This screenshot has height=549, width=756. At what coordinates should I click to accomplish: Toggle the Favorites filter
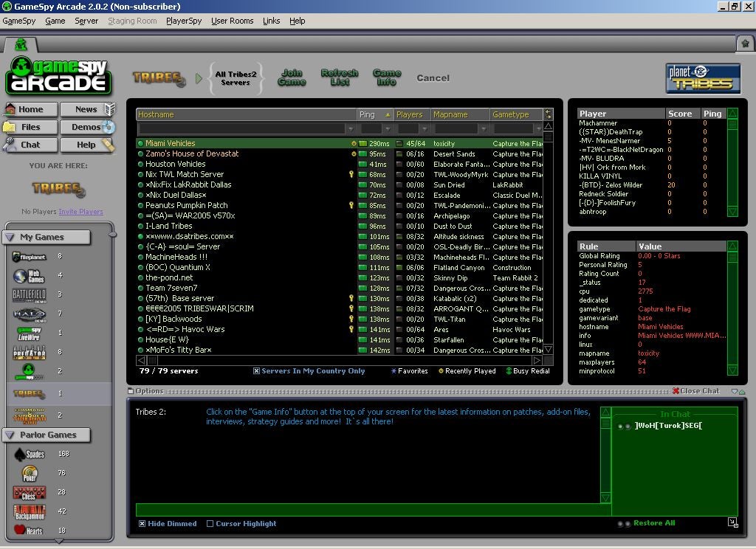409,371
